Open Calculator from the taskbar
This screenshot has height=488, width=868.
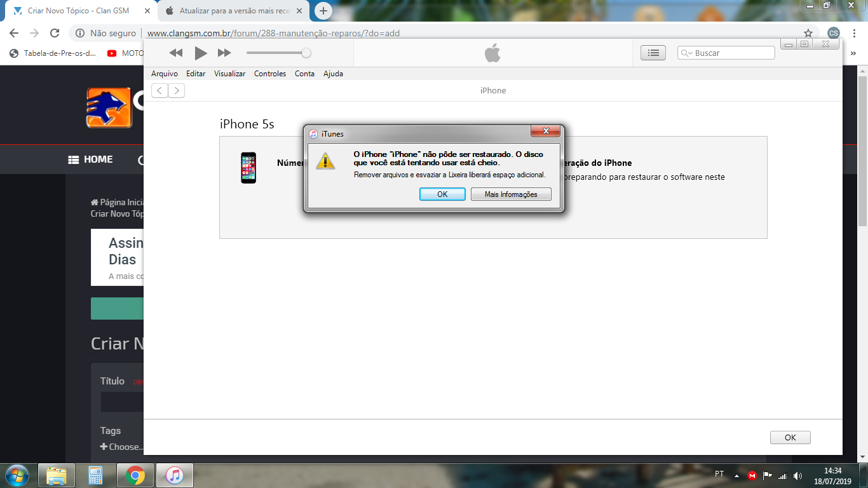(95, 475)
